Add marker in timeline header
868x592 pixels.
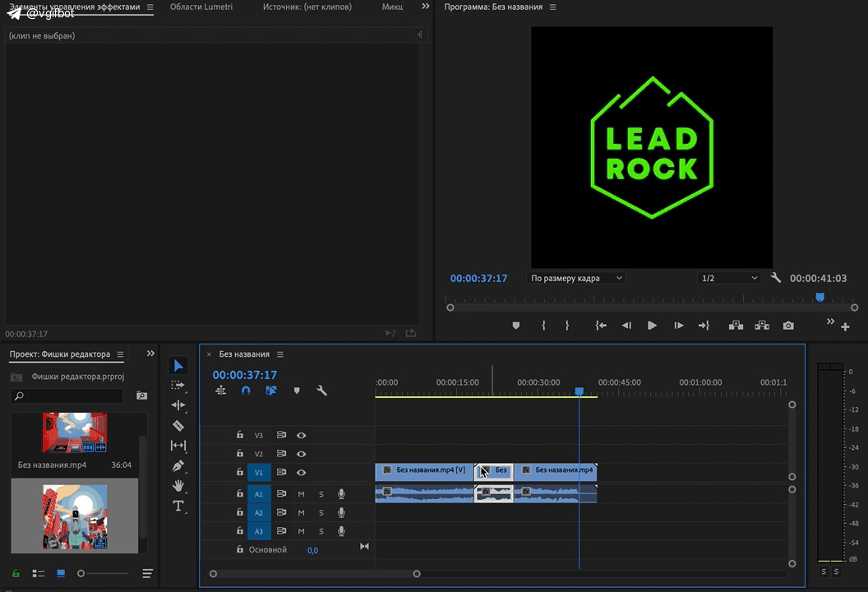297,391
